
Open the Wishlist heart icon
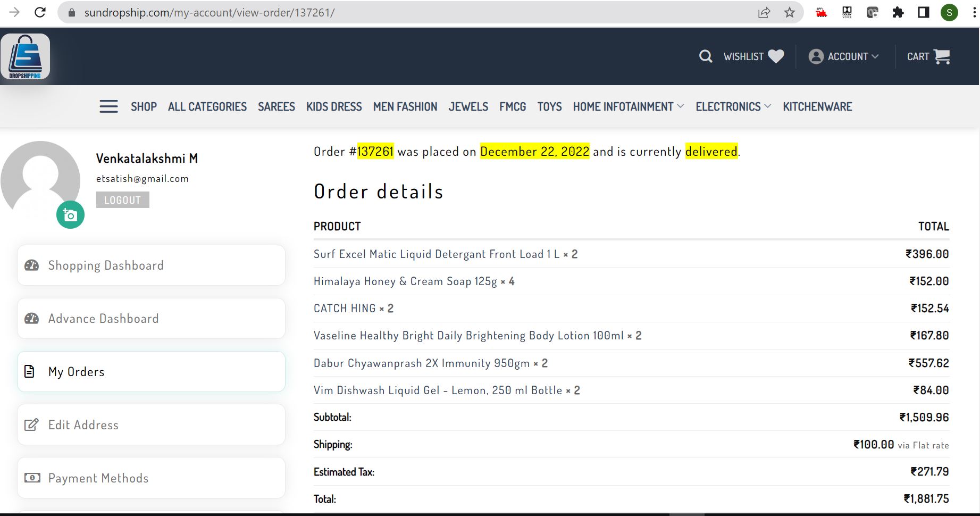pos(776,56)
